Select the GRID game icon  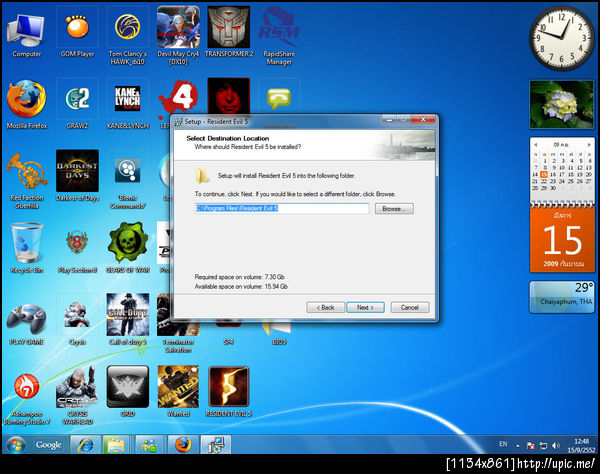(127, 391)
